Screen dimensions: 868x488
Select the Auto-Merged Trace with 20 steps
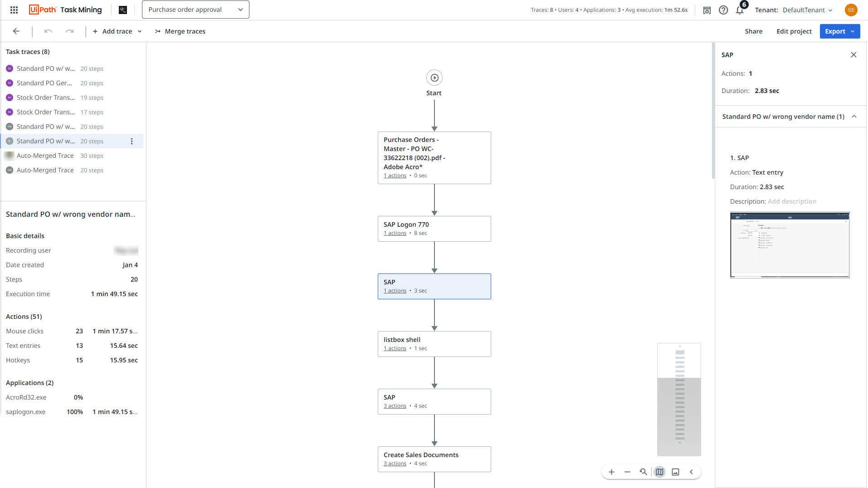[x=72, y=170]
